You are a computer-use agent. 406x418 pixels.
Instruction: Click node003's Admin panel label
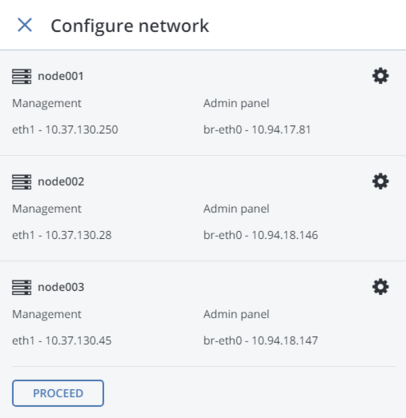coord(236,314)
